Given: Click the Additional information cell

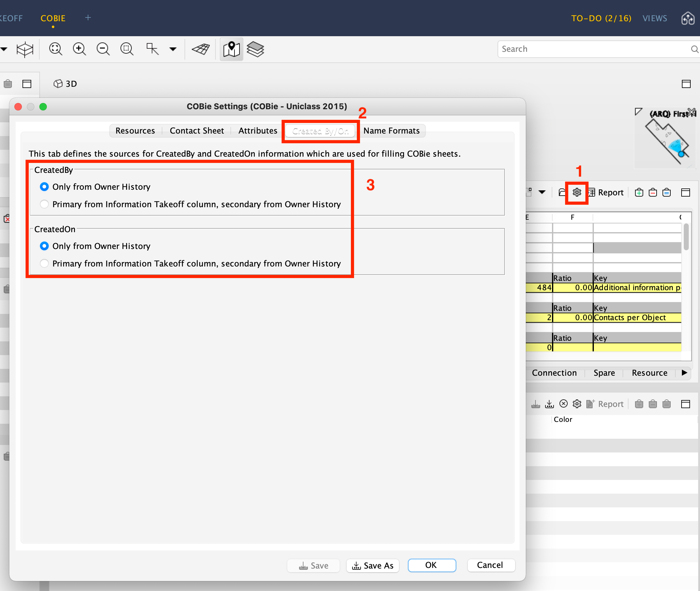Looking at the screenshot, I should [637, 287].
